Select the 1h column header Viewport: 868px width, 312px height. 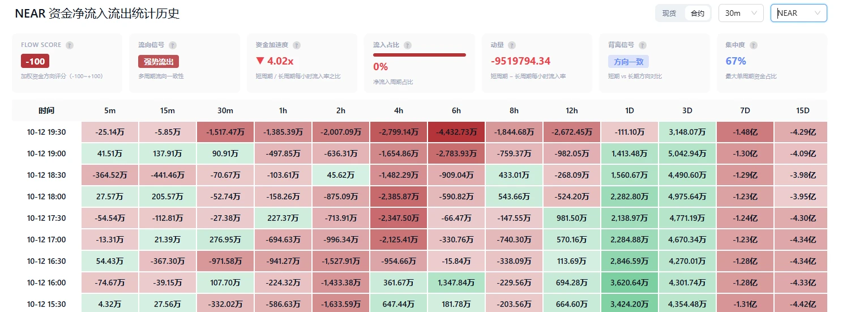click(283, 110)
